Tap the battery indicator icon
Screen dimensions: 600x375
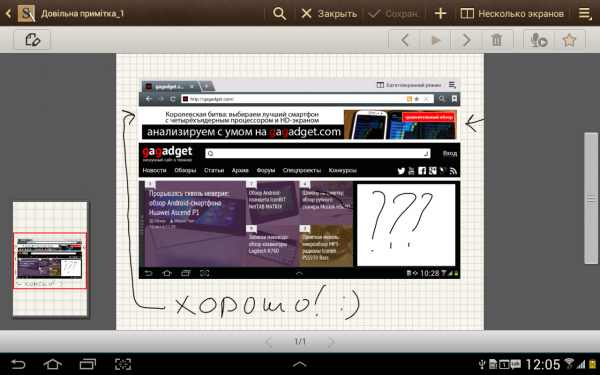click(593, 364)
